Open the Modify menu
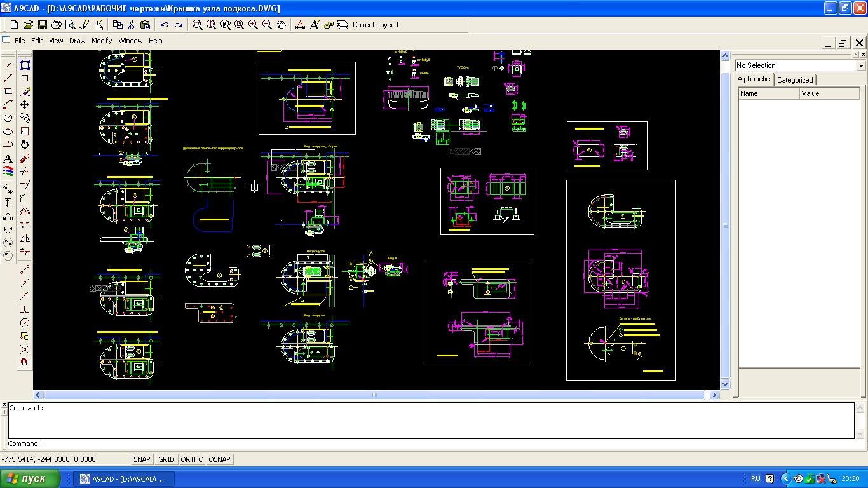 pos(102,41)
